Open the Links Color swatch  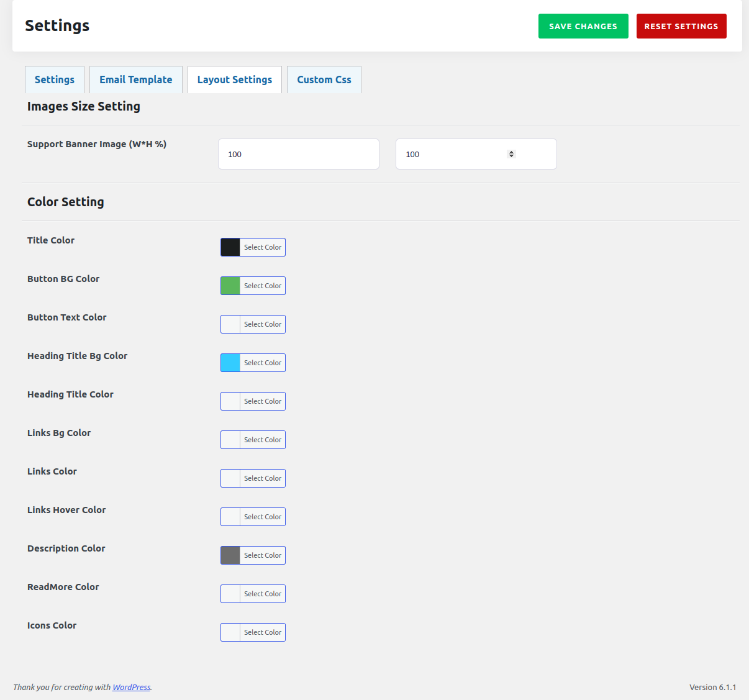coord(230,478)
